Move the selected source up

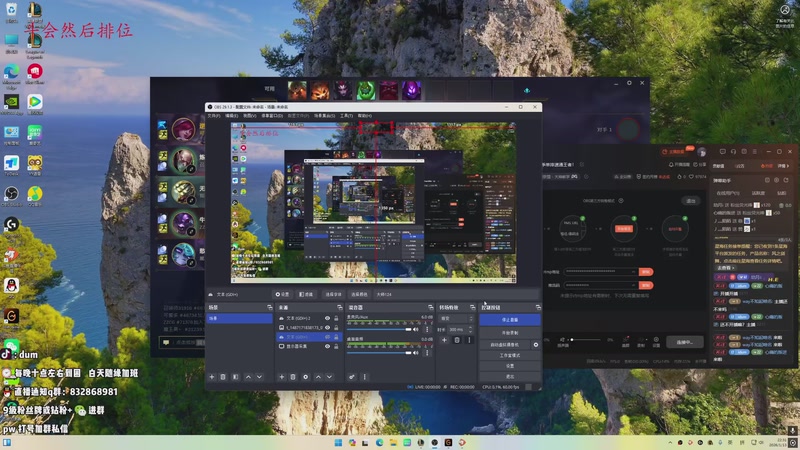[319, 377]
